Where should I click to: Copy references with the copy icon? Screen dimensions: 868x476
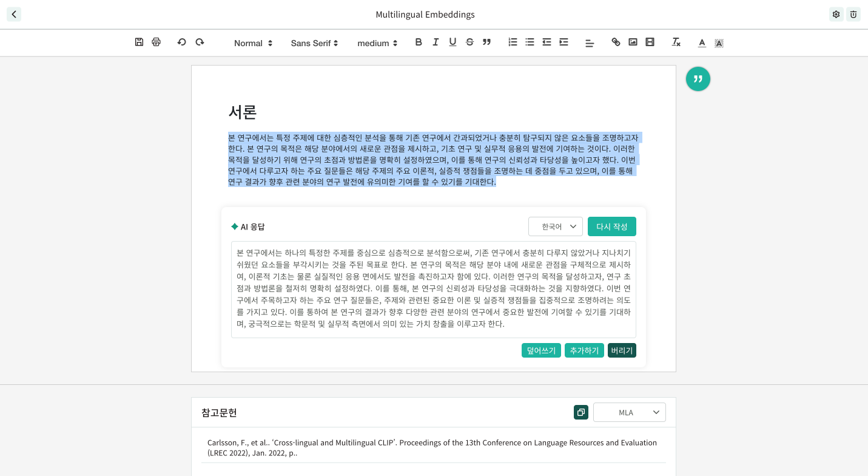(x=581, y=412)
